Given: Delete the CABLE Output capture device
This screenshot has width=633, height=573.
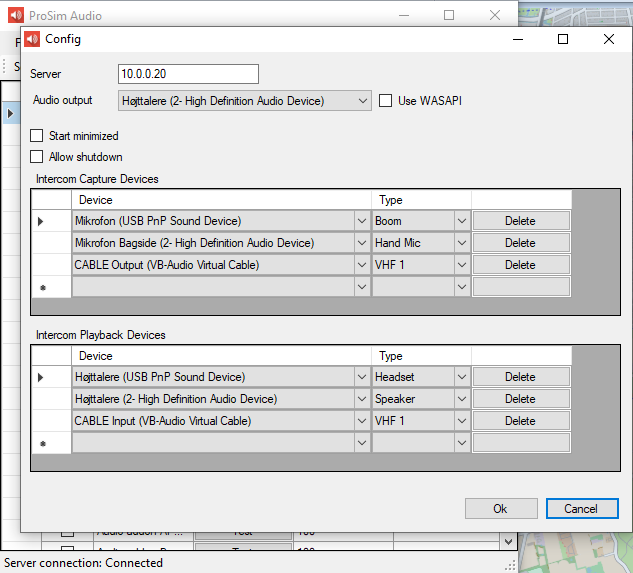Looking at the screenshot, I should tap(520, 265).
